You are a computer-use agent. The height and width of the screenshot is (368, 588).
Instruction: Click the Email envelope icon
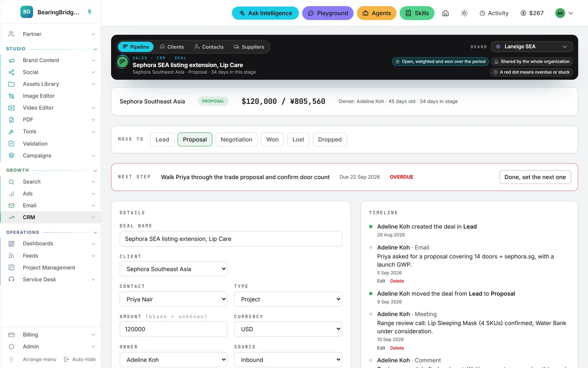[11, 205]
